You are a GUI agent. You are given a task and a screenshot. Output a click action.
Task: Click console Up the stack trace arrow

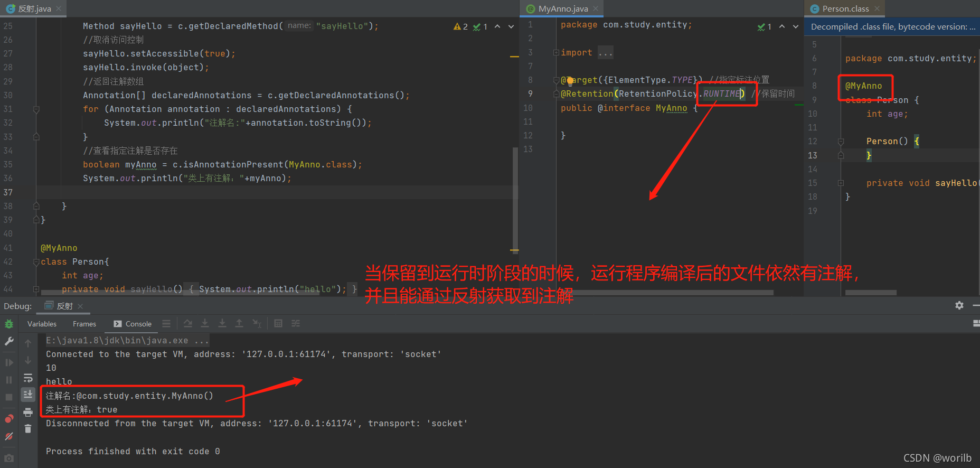[x=28, y=343]
